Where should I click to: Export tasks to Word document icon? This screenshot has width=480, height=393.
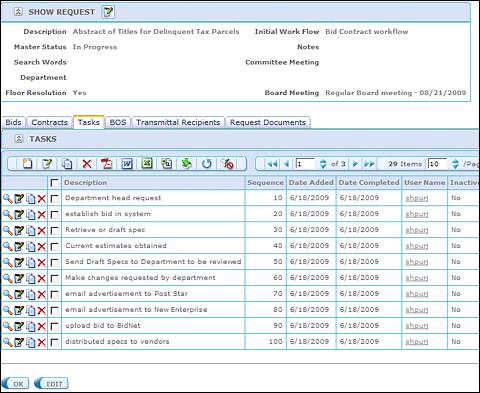pos(127,164)
